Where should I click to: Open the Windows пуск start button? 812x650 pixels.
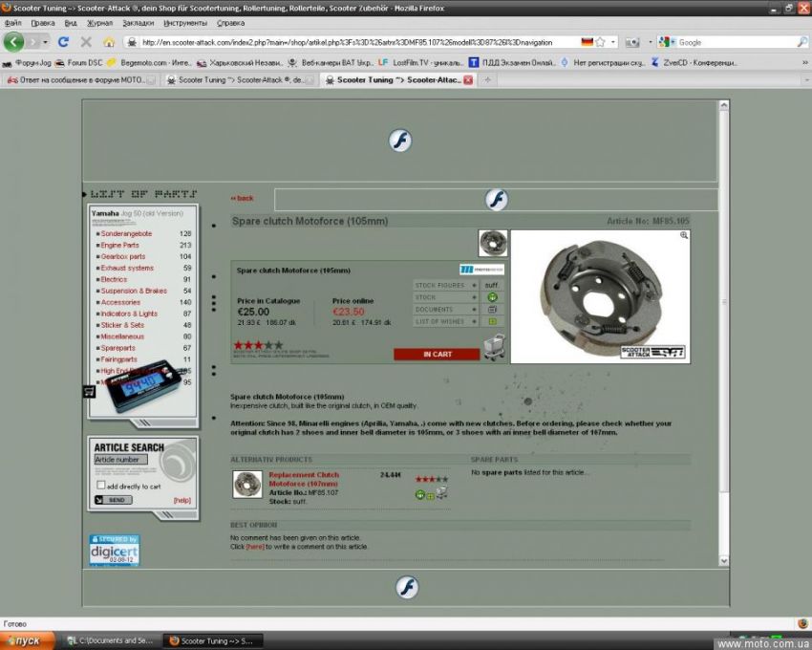pos(28,640)
